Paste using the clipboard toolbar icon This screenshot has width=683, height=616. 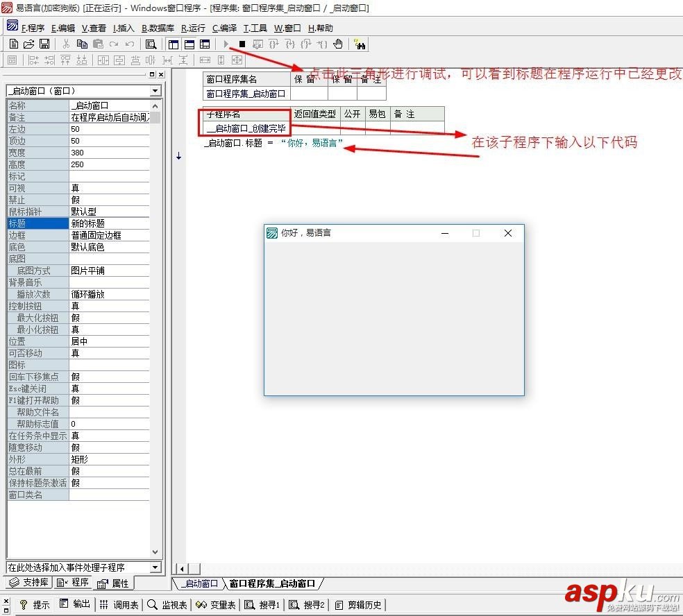tap(98, 44)
